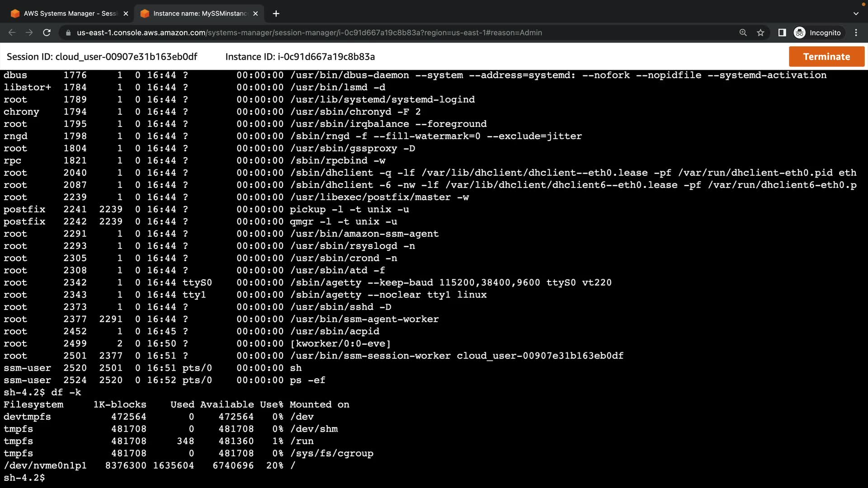Click the Session ID text
868x488 pixels.
[102, 56]
